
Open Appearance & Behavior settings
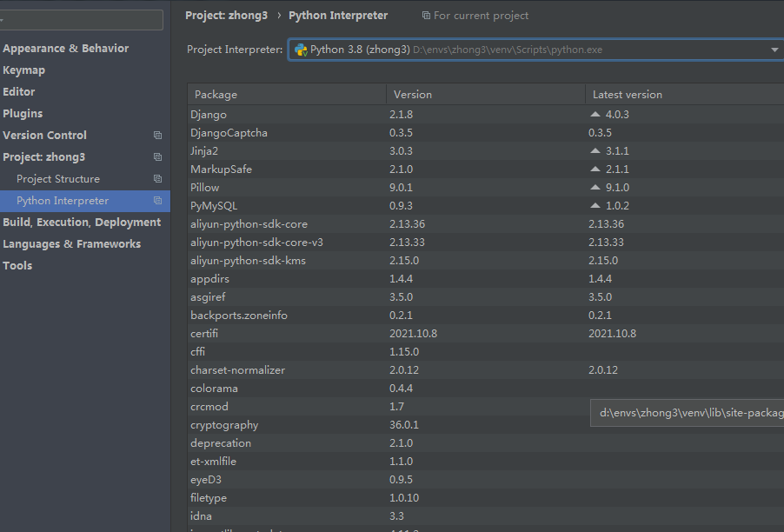(65, 49)
